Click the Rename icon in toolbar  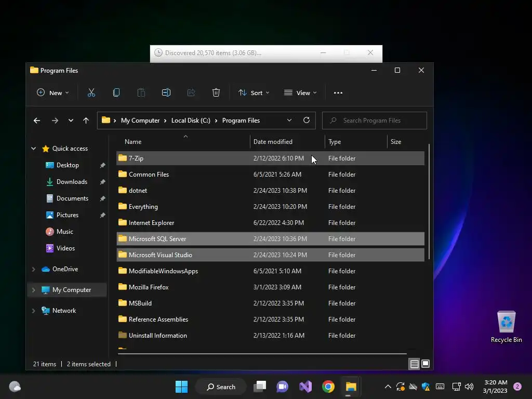pos(166,92)
